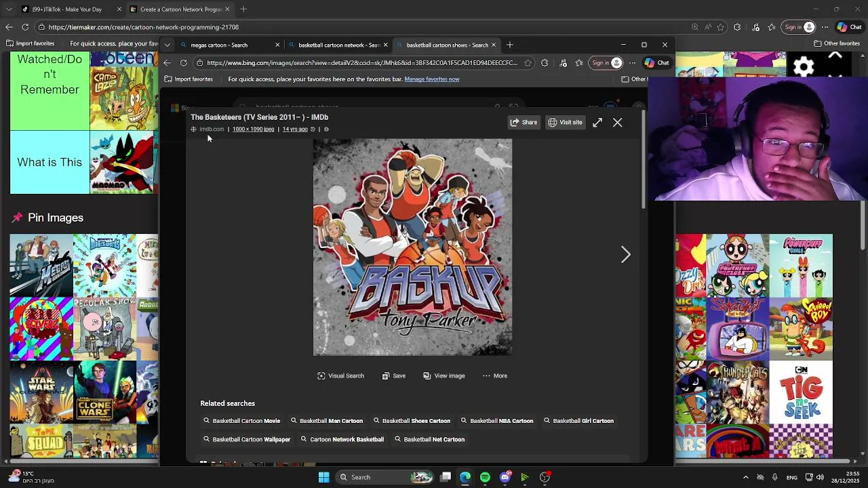Open a new tab in front Edge window
The height and width of the screenshot is (488, 868).
click(510, 45)
